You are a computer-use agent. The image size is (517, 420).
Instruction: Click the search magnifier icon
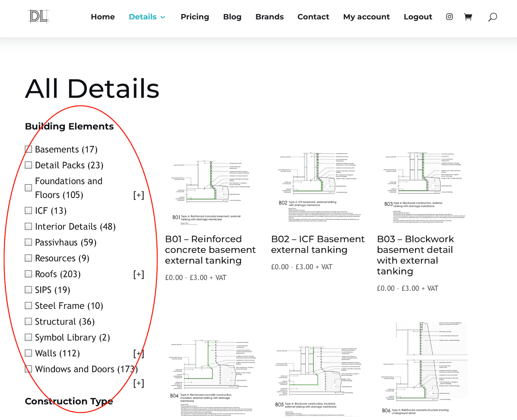(x=493, y=17)
